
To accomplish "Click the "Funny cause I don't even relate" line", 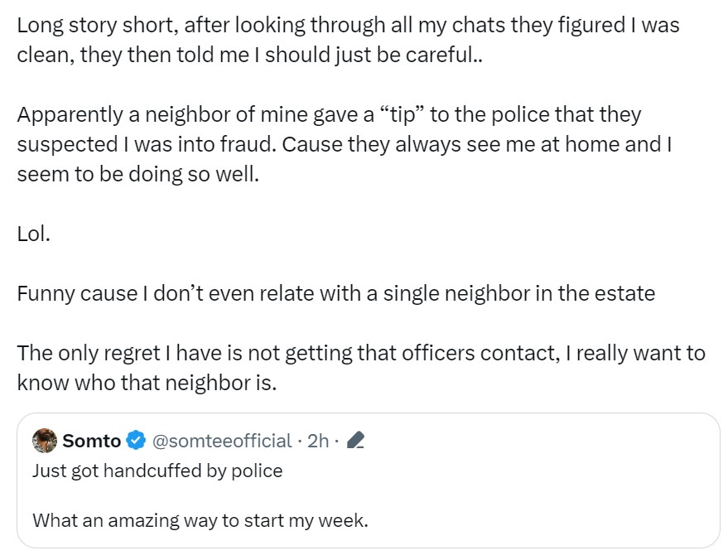I will pyautogui.click(x=335, y=293).
